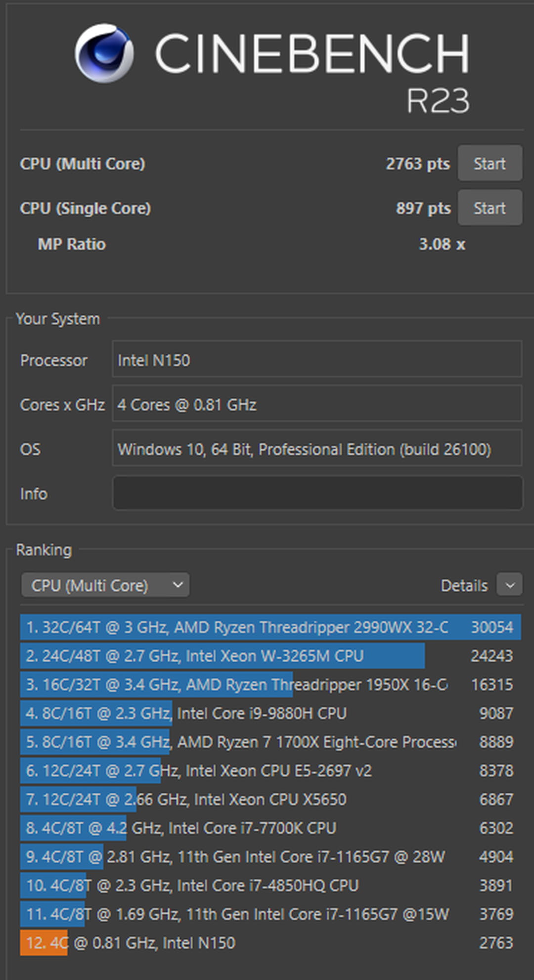Image resolution: width=534 pixels, height=980 pixels.
Task: Select the Threadripper 1950X ranking row
Action: (x=270, y=684)
